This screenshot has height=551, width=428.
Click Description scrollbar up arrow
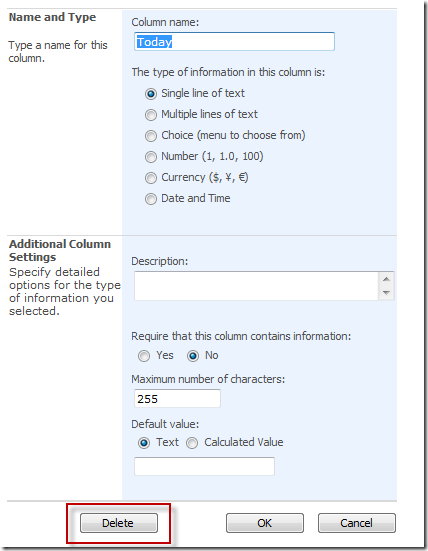coord(387,279)
